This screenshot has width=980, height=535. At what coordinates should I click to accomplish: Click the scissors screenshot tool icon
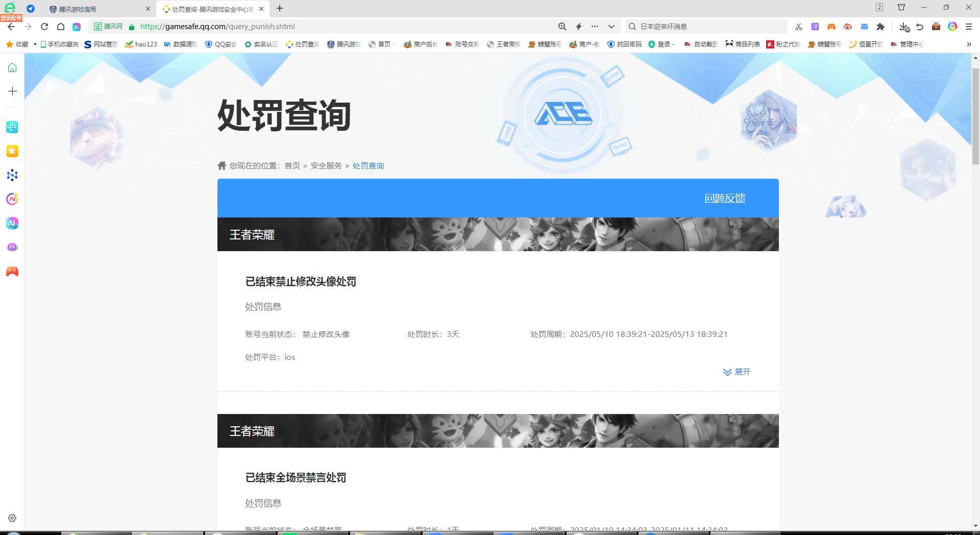pos(799,27)
